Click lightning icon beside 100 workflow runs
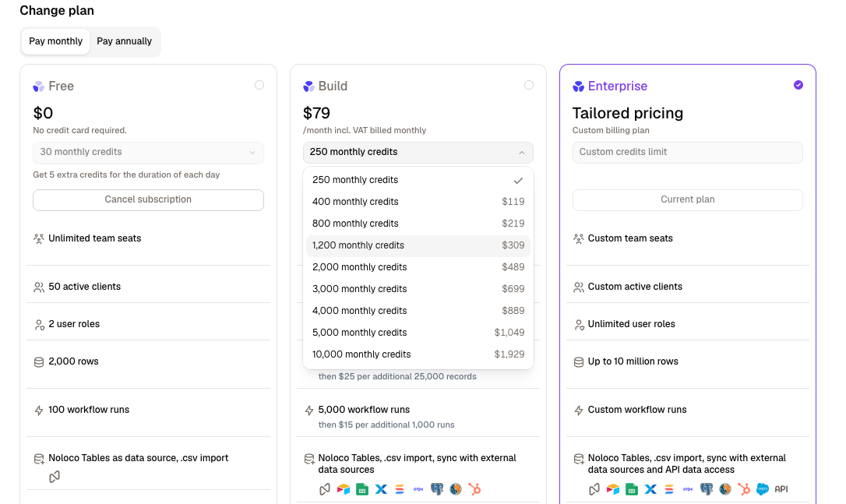This screenshot has height=504, width=846. point(39,410)
